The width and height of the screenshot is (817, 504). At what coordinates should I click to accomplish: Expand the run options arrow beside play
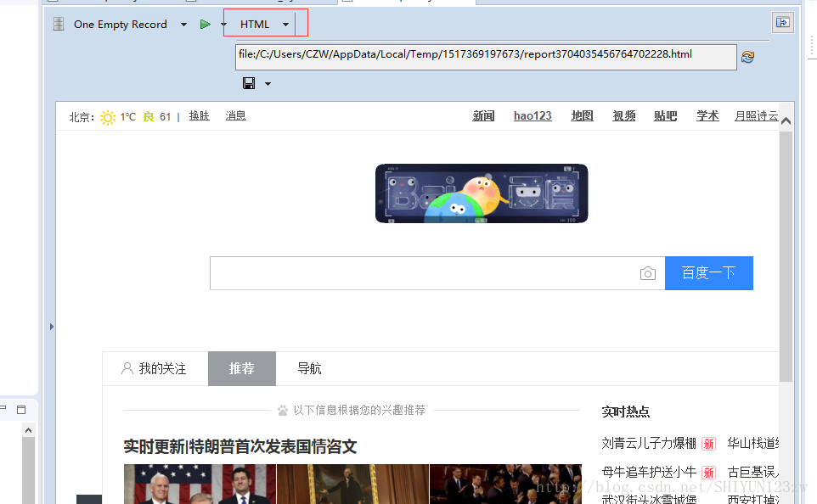[223, 25]
